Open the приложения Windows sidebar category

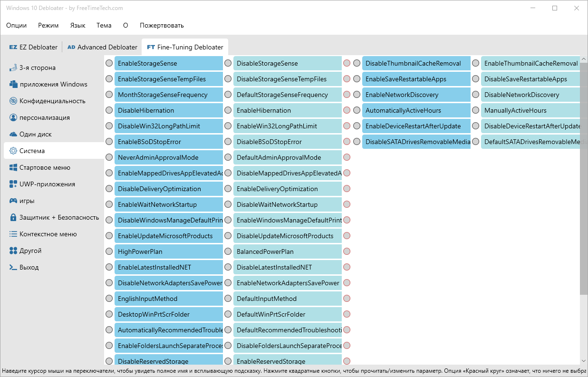tap(53, 84)
